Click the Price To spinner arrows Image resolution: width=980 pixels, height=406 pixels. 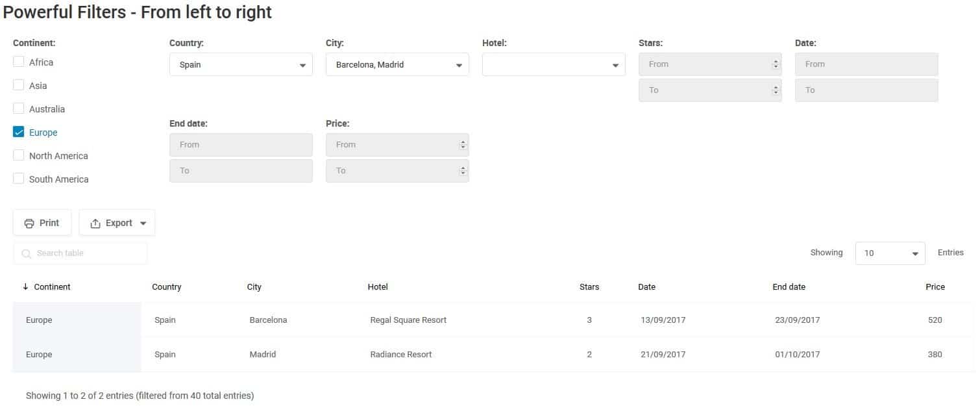463,171
